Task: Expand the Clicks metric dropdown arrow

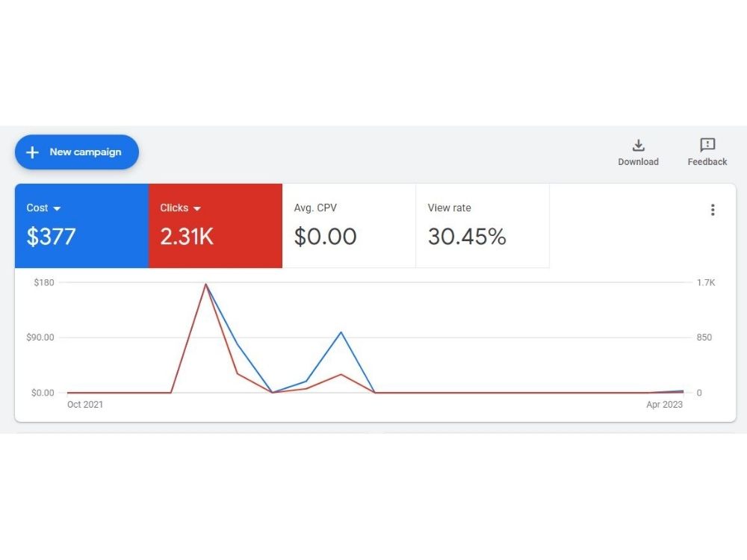Action: (197, 208)
